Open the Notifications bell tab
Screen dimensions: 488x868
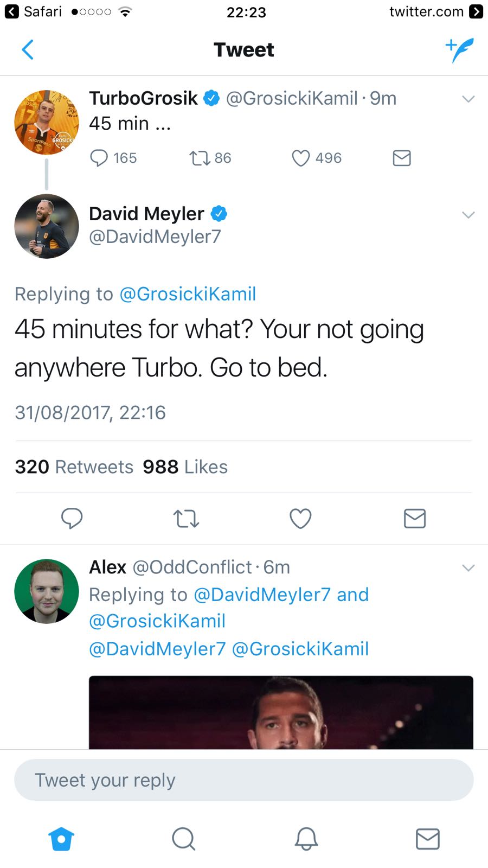(x=306, y=839)
